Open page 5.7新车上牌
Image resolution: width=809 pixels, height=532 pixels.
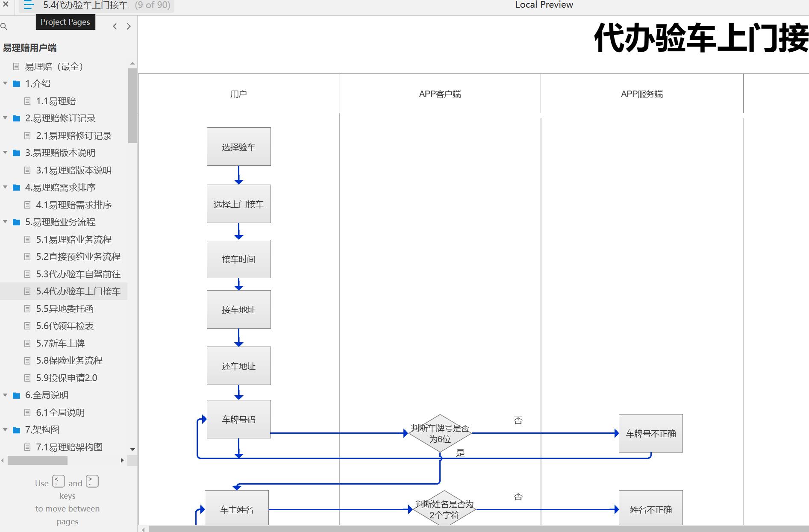[x=60, y=344]
